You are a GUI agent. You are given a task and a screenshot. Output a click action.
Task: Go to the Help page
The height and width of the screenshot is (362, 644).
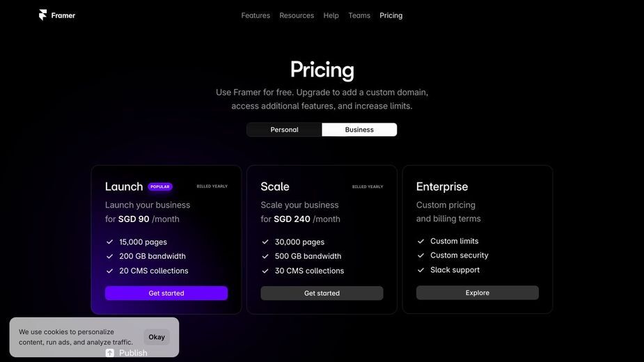[x=331, y=15]
